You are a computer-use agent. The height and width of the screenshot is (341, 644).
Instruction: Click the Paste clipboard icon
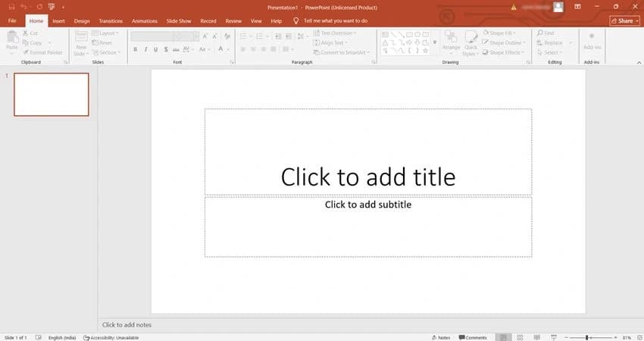click(x=12, y=37)
